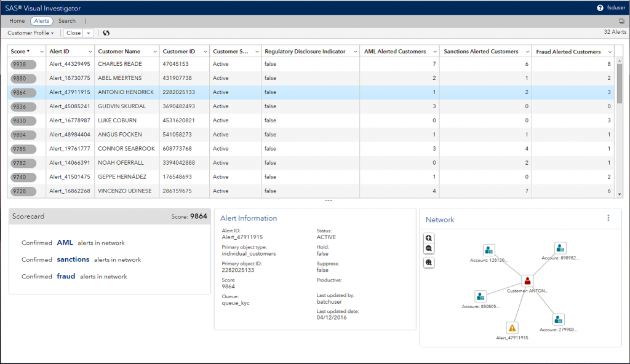630x364 pixels.
Task: Open the Alert ID column dropdown arrow
Action: pos(90,52)
